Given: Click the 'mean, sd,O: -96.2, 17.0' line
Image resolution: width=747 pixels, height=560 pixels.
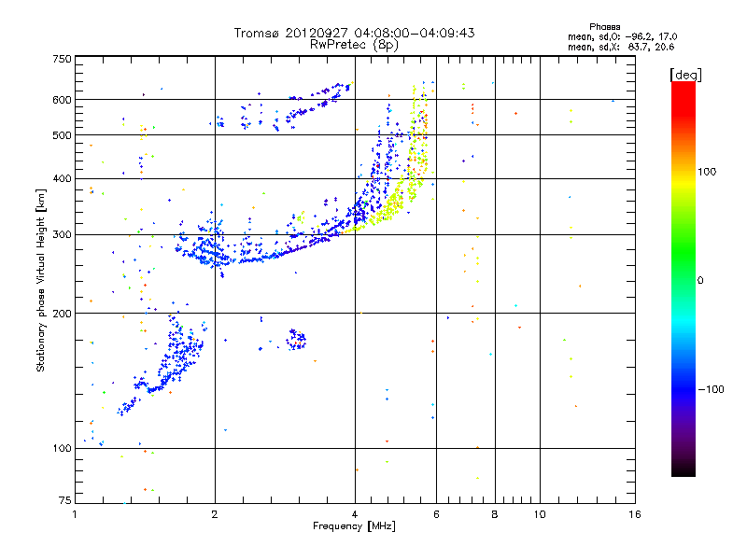Looking at the screenshot, I should tap(622, 36).
